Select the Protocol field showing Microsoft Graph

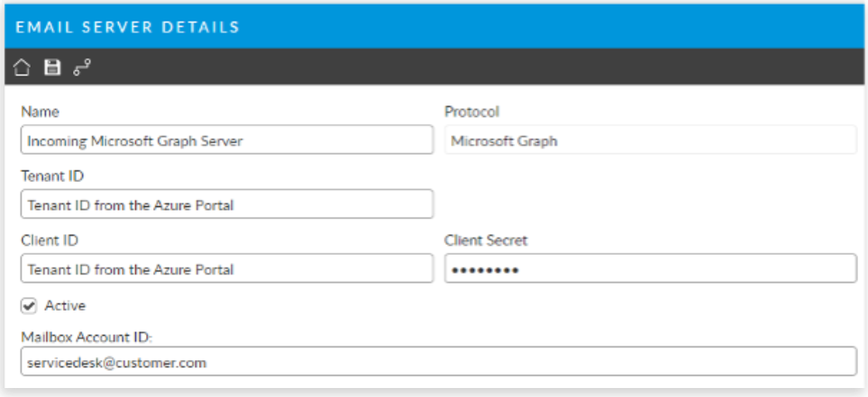[649, 140]
